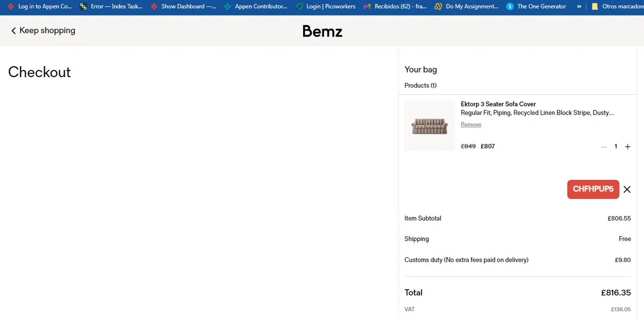The width and height of the screenshot is (644, 319).
Task: Open Ektorp 3 Seater Sofa Cover title
Action: 498,104
